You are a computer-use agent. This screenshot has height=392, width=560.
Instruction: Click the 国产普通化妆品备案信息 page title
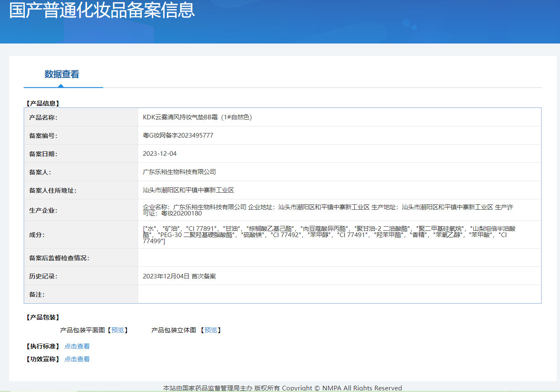pyautogui.click(x=102, y=10)
